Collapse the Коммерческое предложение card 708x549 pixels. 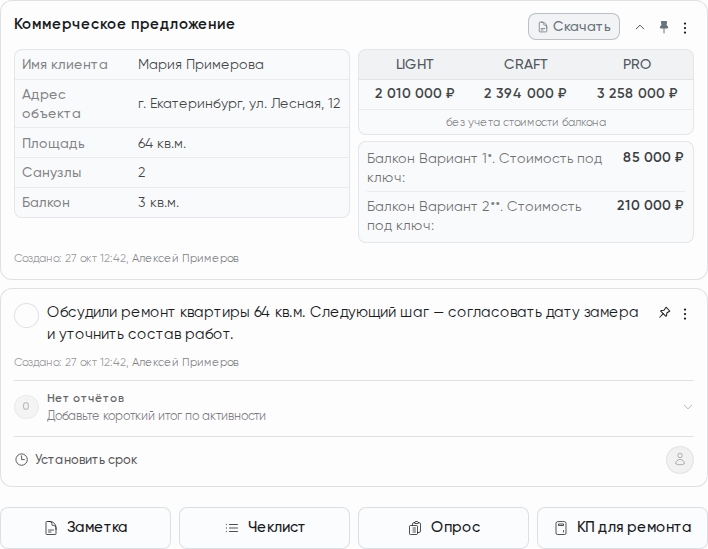point(639,28)
